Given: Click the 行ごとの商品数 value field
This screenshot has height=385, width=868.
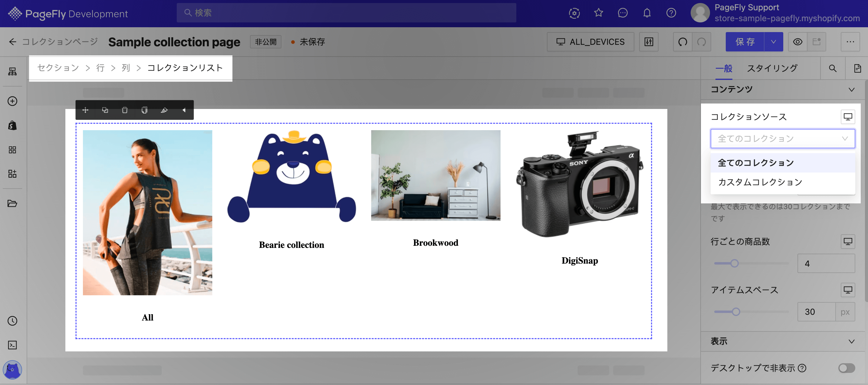Looking at the screenshot, I should (x=826, y=263).
